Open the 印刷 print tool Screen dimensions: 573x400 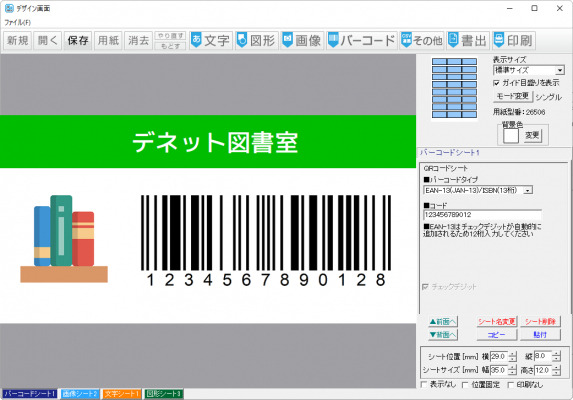(x=513, y=40)
